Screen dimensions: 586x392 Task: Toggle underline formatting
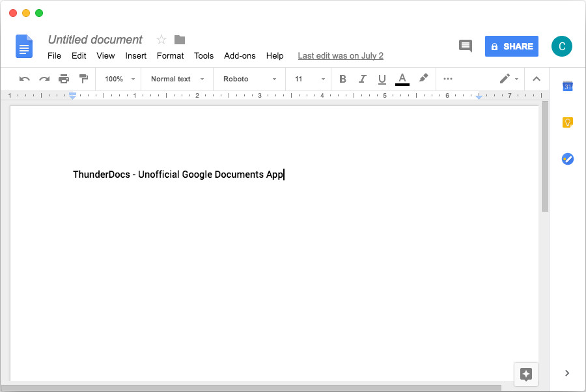(382, 79)
